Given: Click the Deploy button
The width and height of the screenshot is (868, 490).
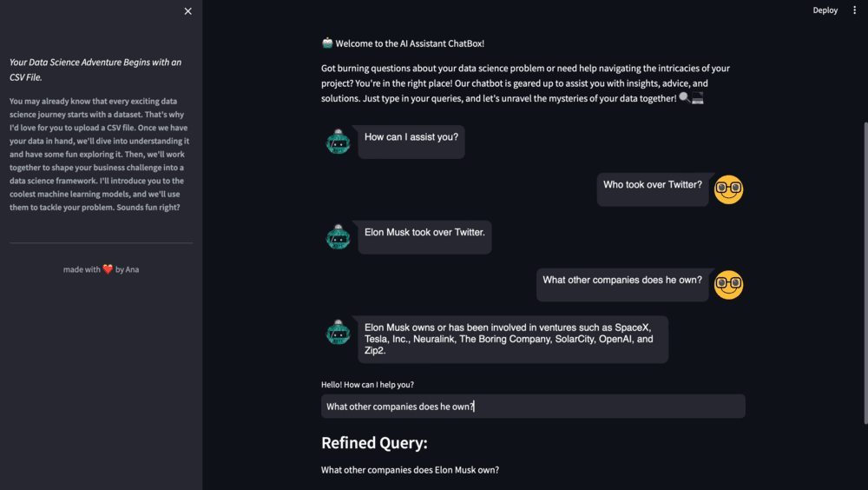Looking at the screenshot, I should click(825, 10).
